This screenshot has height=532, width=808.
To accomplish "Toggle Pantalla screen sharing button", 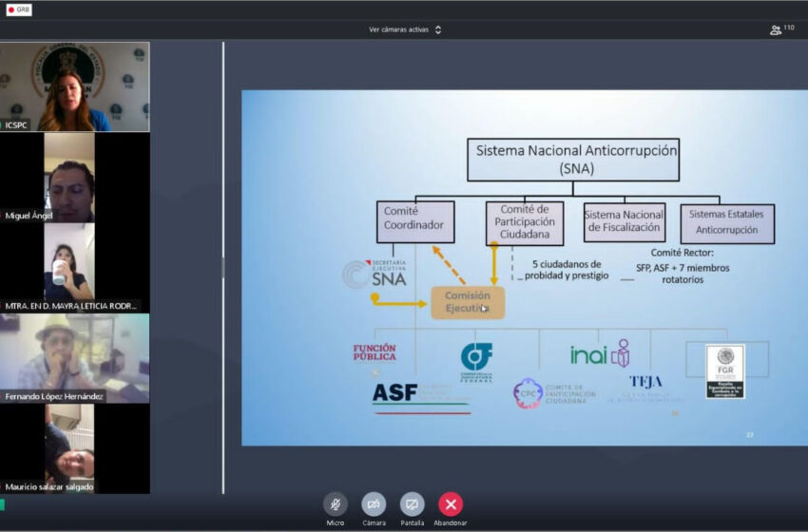I will (412, 503).
